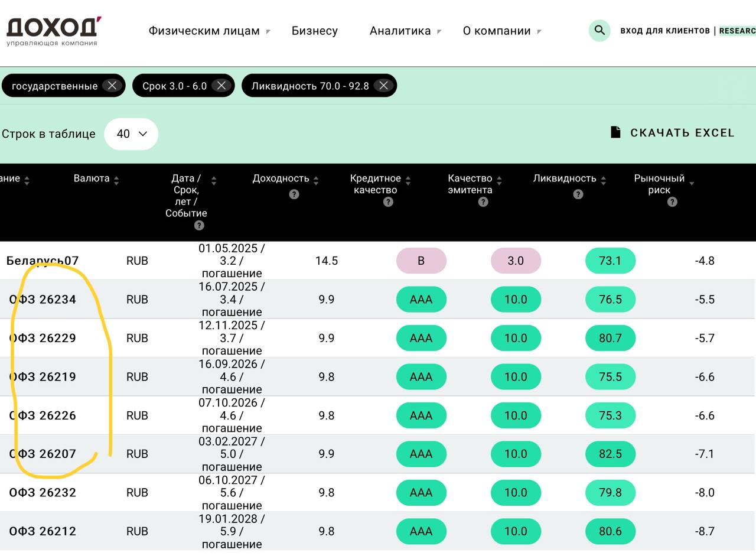Sort by Качество эмитента arrows
The width and height of the screenshot is (756, 559).
coord(499,180)
